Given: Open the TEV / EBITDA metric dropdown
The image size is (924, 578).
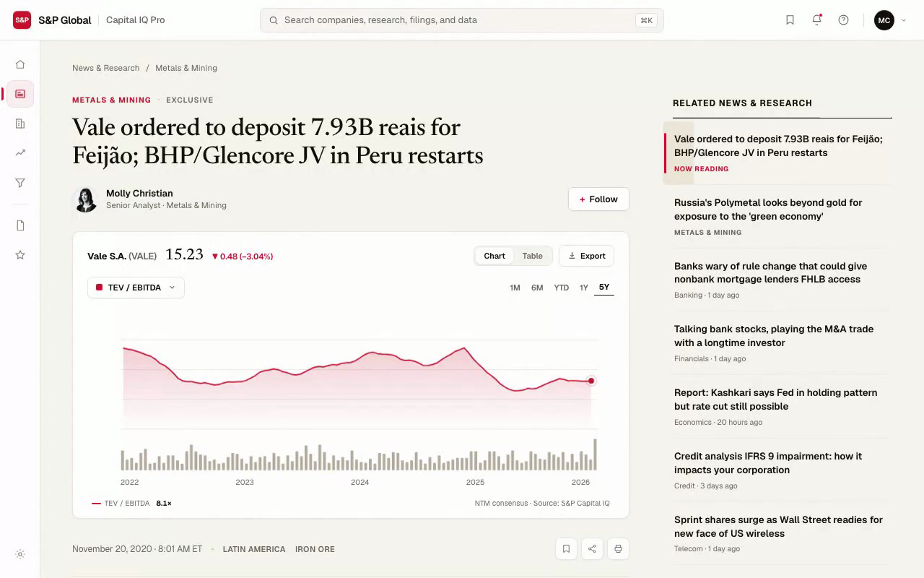Looking at the screenshot, I should click(136, 288).
